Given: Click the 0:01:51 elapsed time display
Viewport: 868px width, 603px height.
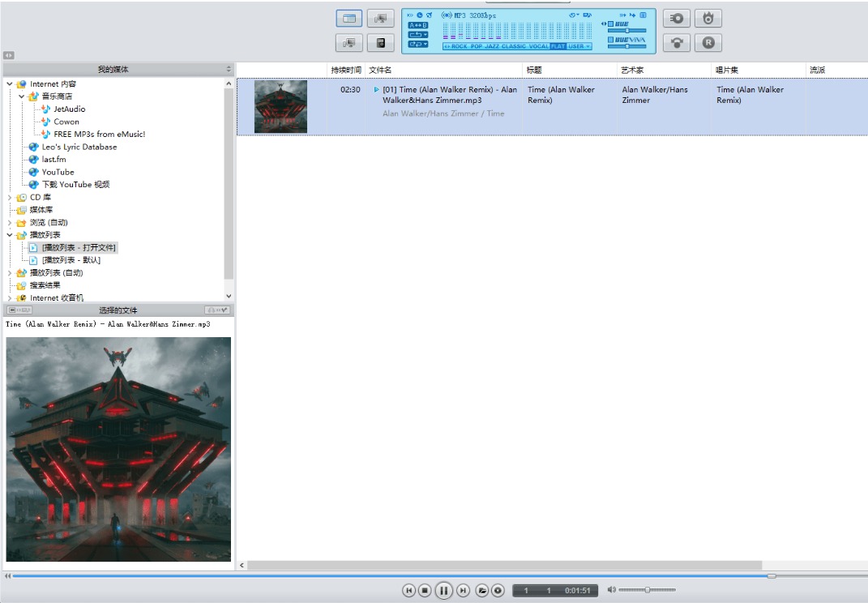Looking at the screenshot, I should point(577,591).
